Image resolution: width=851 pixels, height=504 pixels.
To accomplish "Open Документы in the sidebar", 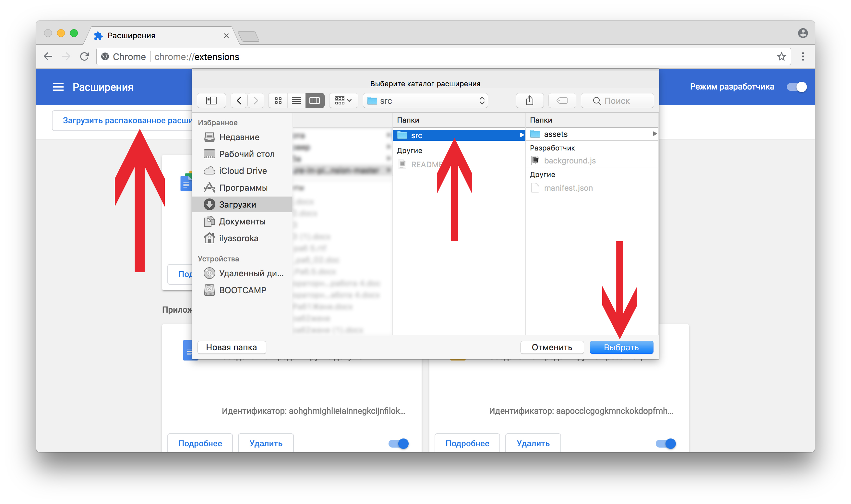I will [242, 222].
